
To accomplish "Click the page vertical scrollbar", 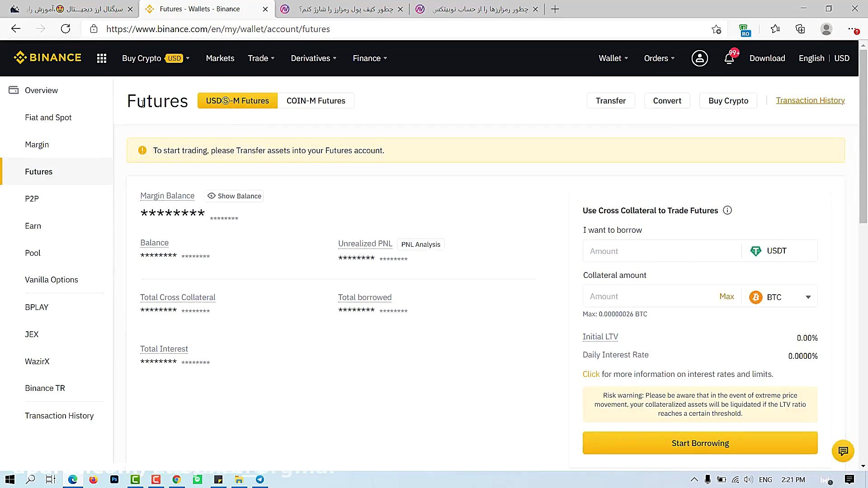I will 863,136.
